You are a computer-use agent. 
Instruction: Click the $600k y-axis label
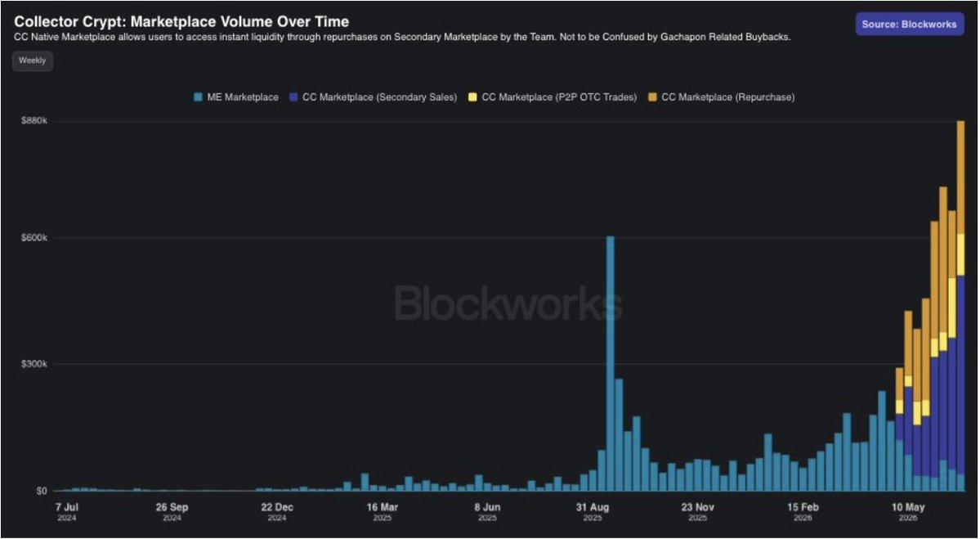pyautogui.click(x=34, y=238)
